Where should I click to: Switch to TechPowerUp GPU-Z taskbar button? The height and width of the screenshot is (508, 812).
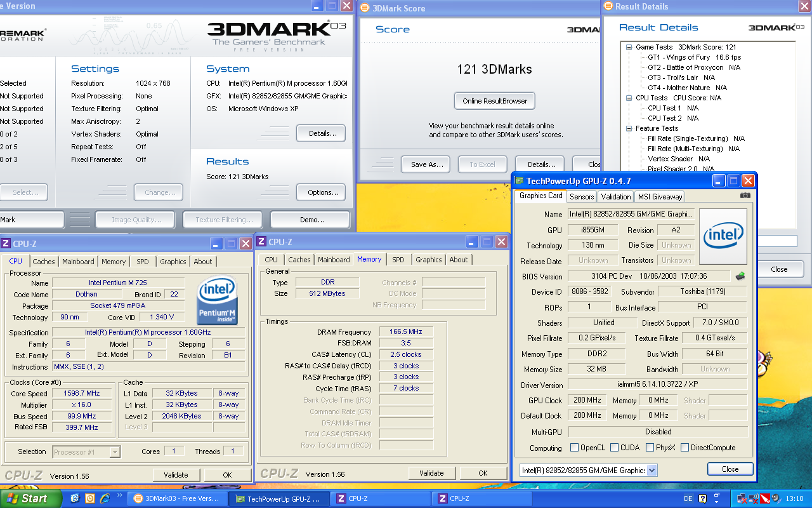tap(278, 498)
